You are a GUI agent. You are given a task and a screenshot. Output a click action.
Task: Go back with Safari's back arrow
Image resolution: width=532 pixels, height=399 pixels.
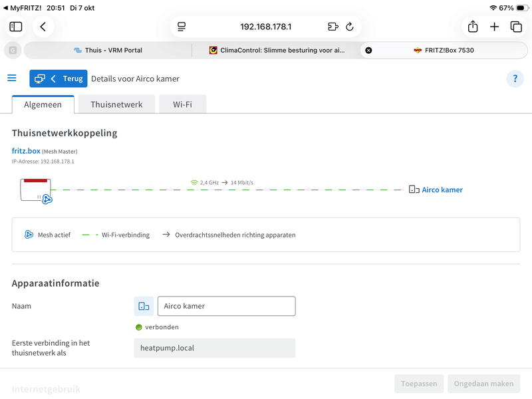[x=43, y=27]
